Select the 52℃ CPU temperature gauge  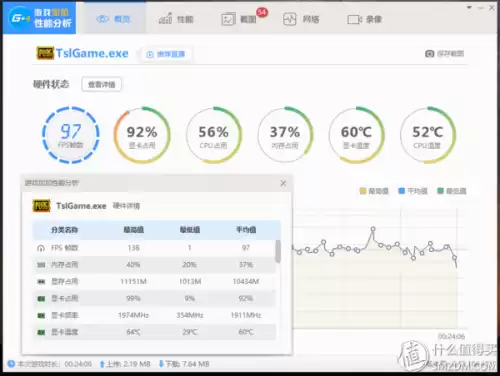coord(428,135)
